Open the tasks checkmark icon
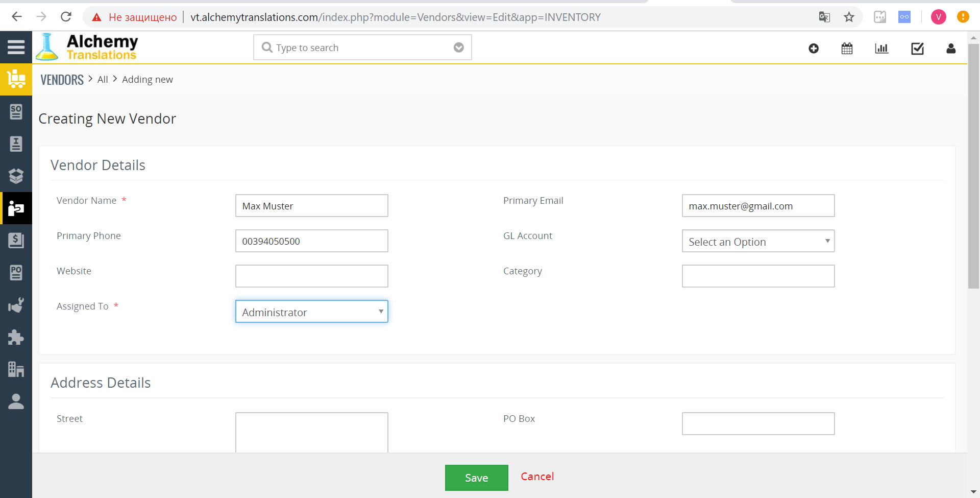Viewport: 980px width, 498px height. coord(917,49)
